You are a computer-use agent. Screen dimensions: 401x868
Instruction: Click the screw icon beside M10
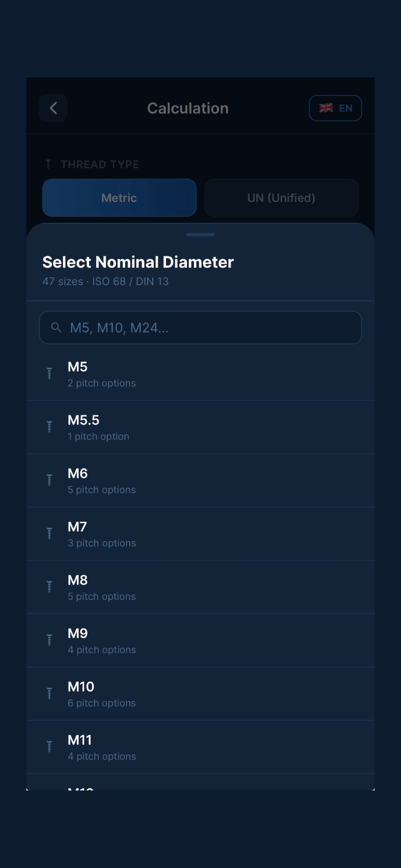coord(49,693)
